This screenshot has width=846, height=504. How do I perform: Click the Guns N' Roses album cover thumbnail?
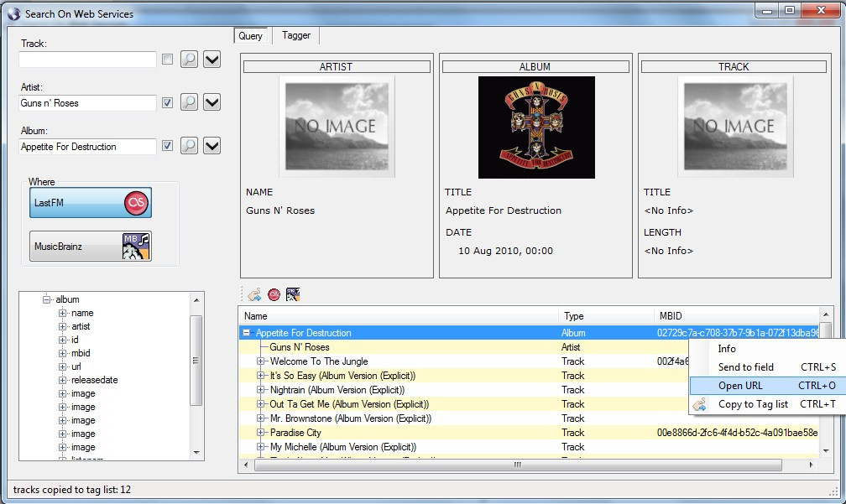[537, 127]
